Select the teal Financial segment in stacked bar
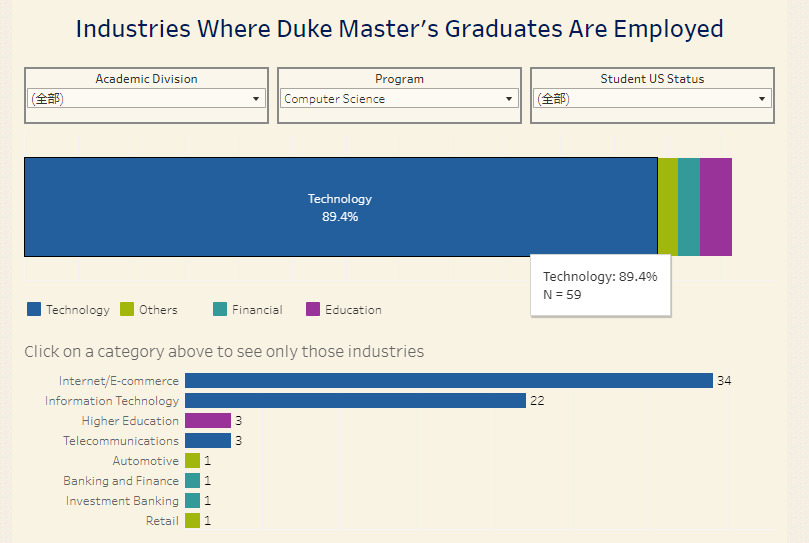The width and height of the screenshot is (809, 543). [689, 207]
